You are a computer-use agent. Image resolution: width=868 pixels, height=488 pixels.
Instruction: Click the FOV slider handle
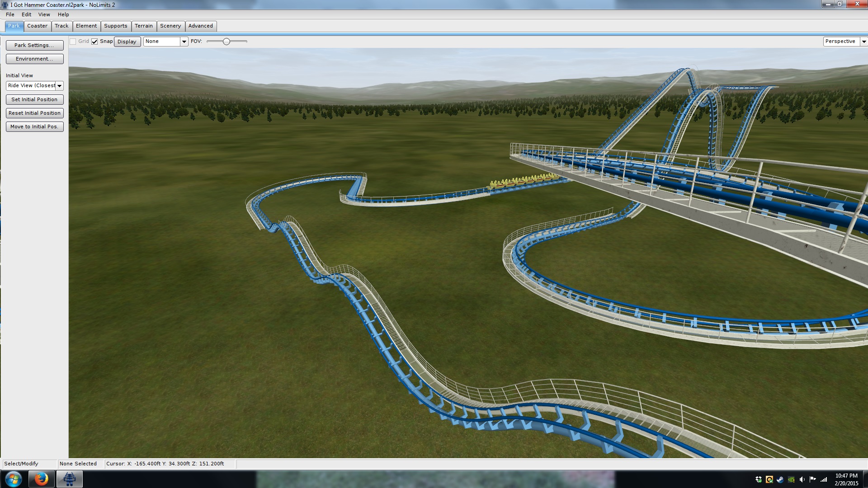(x=226, y=42)
